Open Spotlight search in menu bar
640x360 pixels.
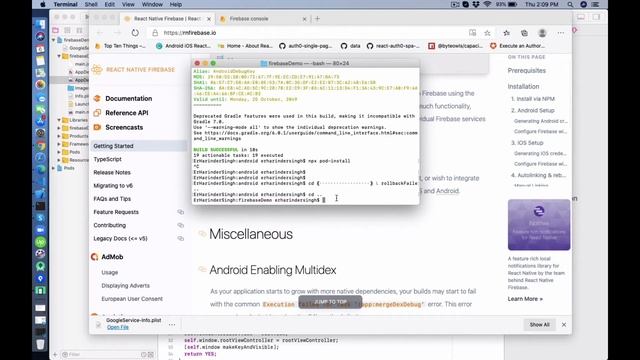point(570,4)
